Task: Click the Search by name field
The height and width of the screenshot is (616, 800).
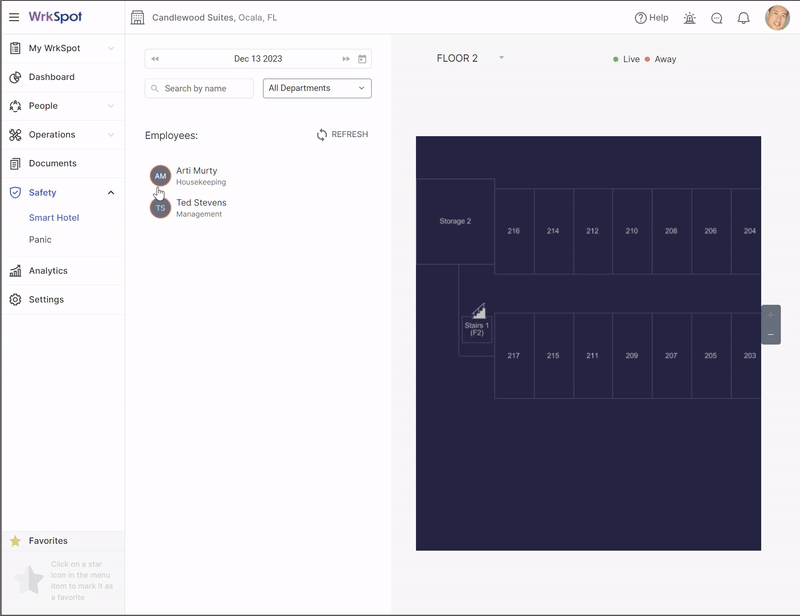Action: tap(200, 88)
